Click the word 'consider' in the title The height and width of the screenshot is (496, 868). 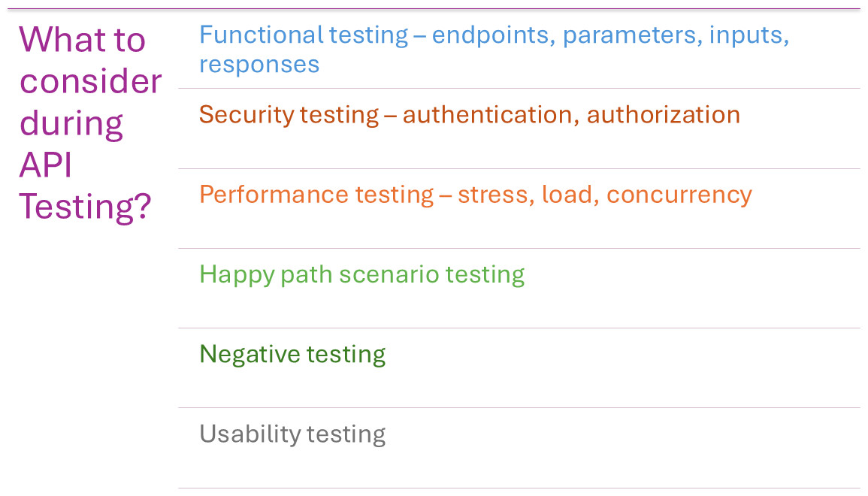[x=90, y=81]
